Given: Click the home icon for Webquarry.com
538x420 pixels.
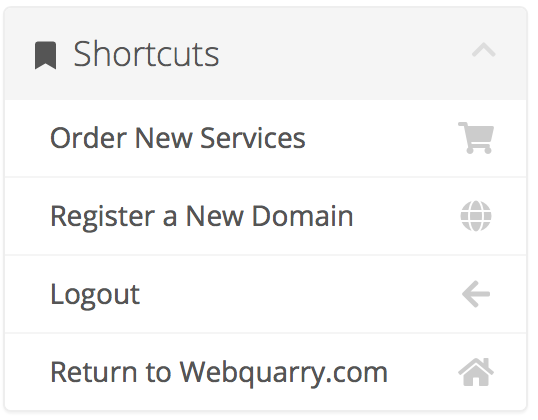Looking at the screenshot, I should 476,372.
